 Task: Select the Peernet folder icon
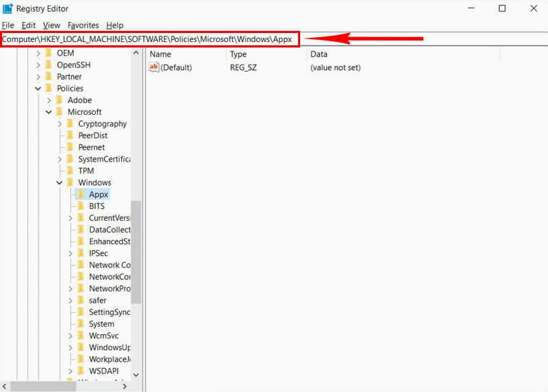point(70,147)
